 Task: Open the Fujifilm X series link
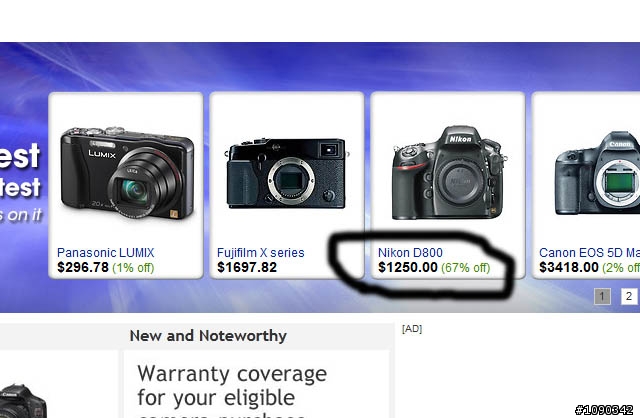point(260,253)
